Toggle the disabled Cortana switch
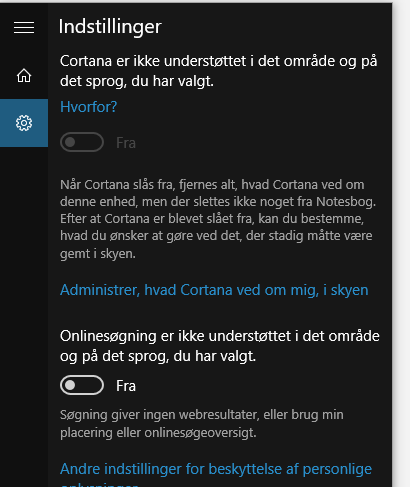 [82, 142]
